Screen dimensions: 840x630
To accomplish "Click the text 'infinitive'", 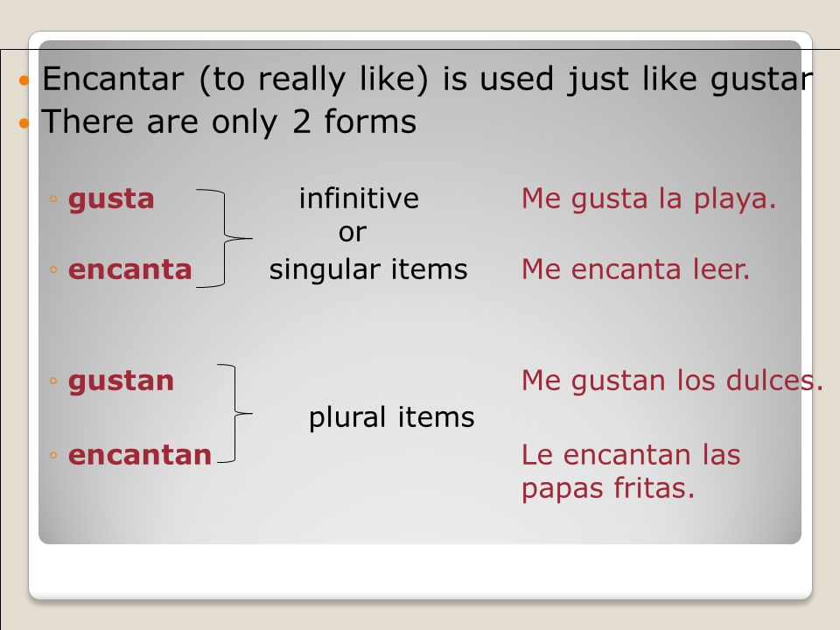I will tap(359, 199).
